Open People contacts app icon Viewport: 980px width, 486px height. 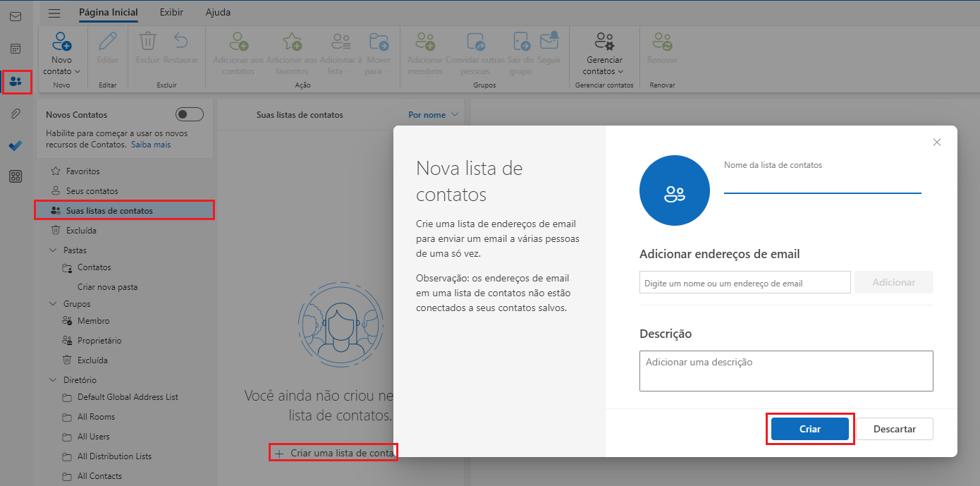pos(16,82)
